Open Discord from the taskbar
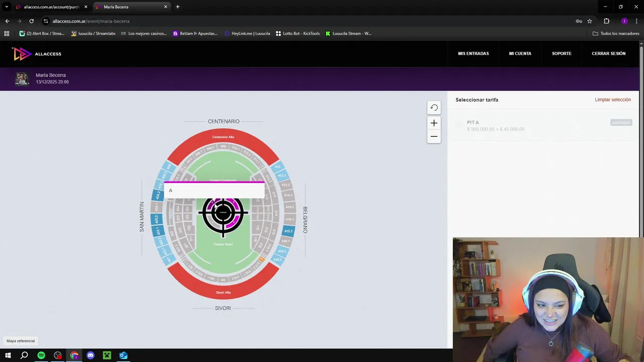Viewport: 644px width, 362px height. (91, 355)
